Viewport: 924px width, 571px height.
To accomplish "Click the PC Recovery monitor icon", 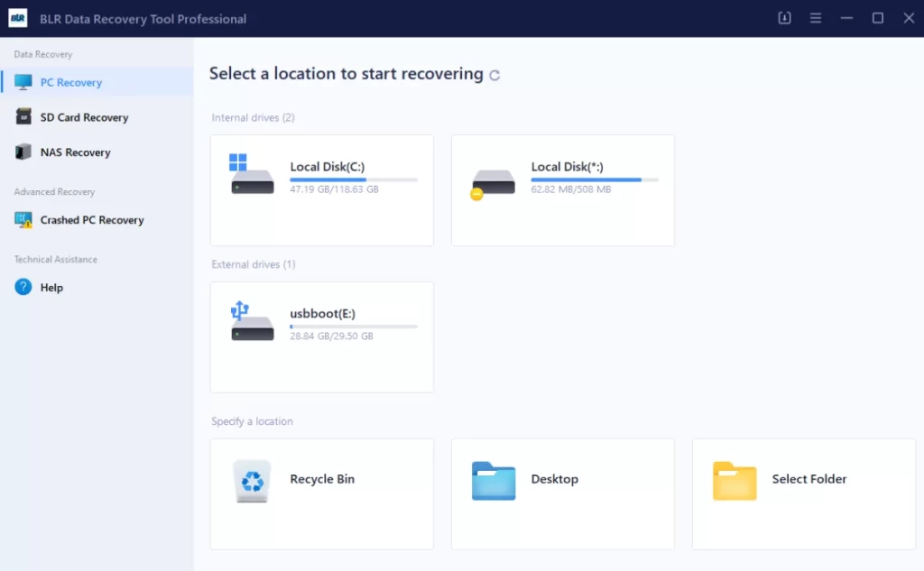I will pos(23,82).
